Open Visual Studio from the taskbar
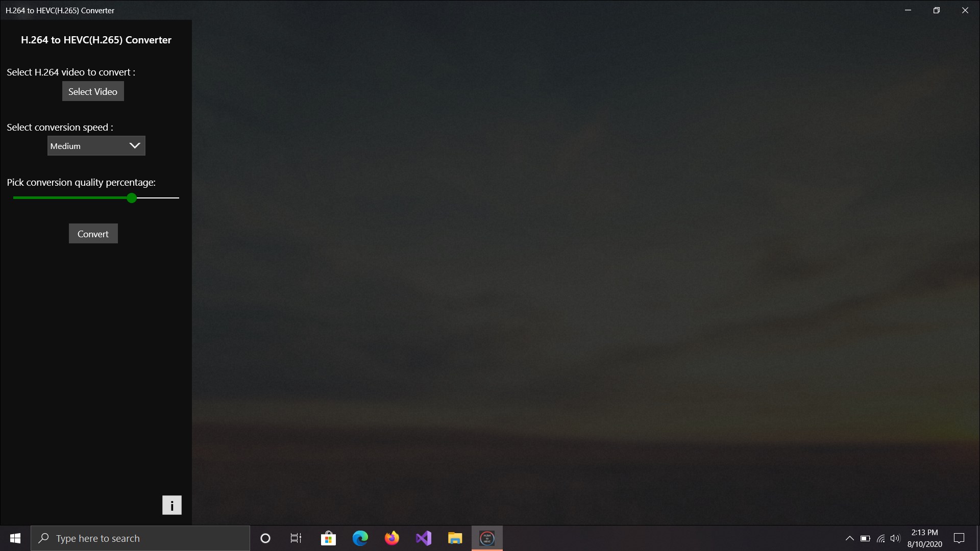 click(424, 538)
